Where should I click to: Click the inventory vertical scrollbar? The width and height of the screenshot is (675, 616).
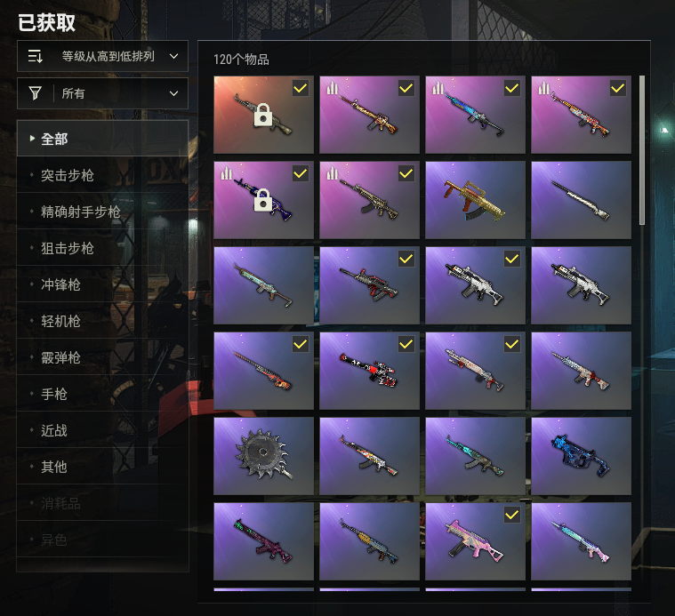click(642, 150)
